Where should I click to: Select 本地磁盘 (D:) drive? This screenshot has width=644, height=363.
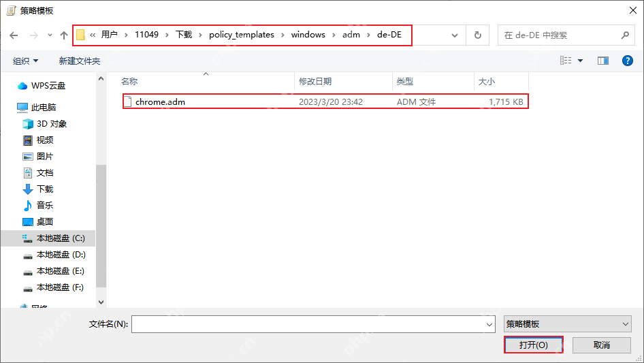tap(53, 255)
